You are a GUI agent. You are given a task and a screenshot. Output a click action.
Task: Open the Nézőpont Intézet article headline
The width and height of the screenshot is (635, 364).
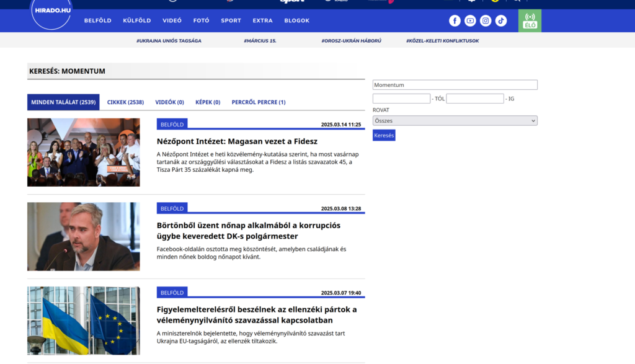point(237,141)
